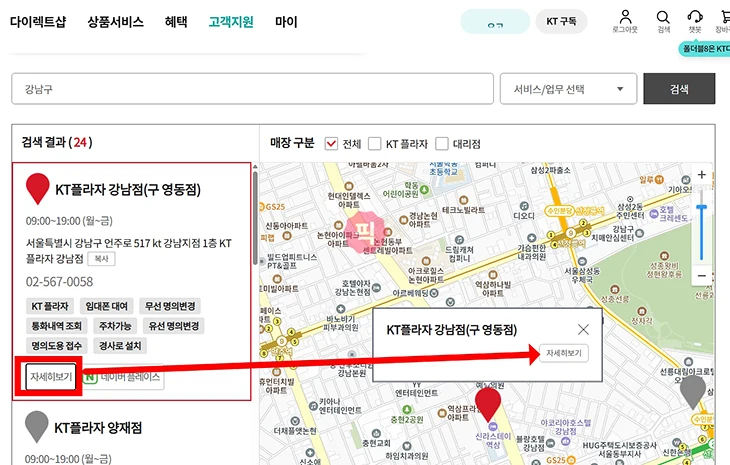Click the 폴더블8은 KT teal tooltip badge

tap(704, 48)
